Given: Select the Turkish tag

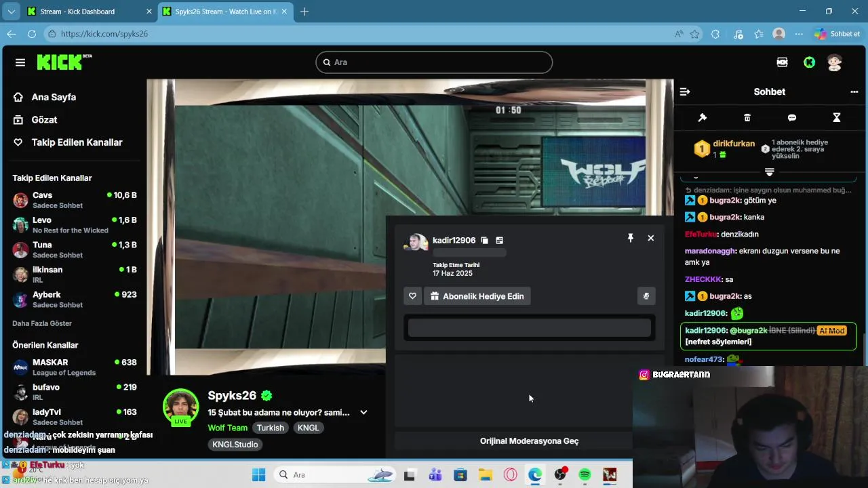Looking at the screenshot, I should tap(271, 428).
